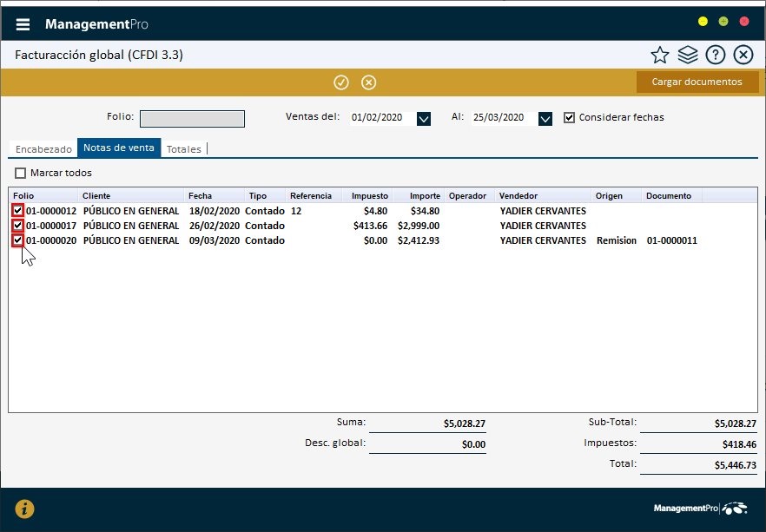Uncheck the row 01-0000020 checkbox
766x532 pixels.
click(x=18, y=240)
